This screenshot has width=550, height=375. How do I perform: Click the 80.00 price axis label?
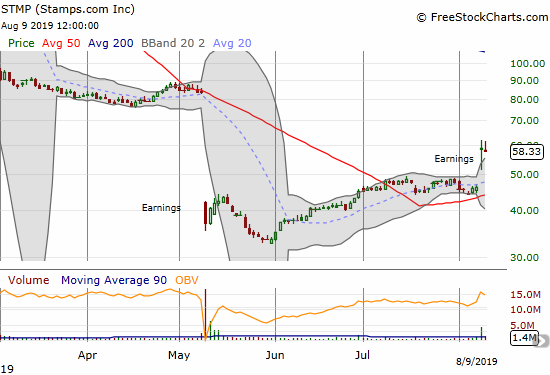(524, 100)
